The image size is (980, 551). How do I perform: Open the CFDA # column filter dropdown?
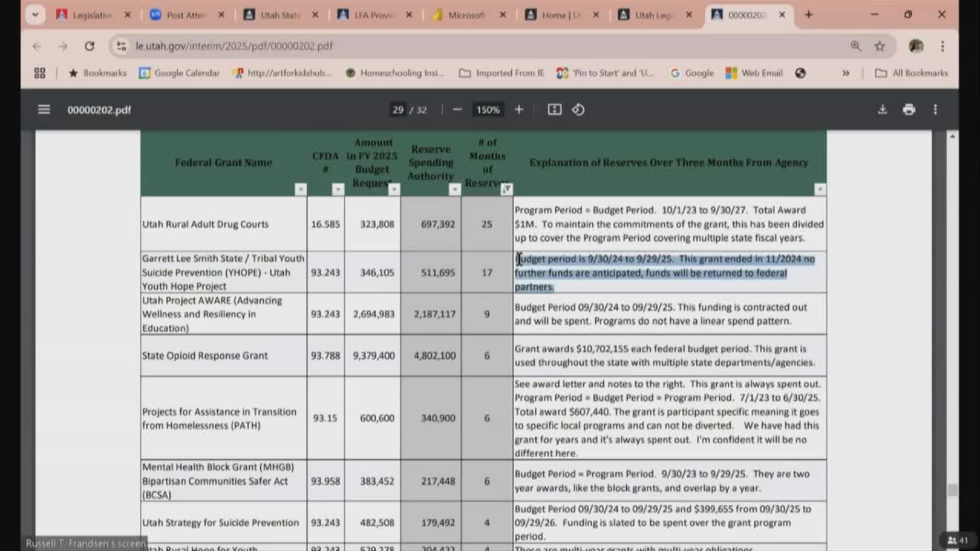(x=338, y=189)
